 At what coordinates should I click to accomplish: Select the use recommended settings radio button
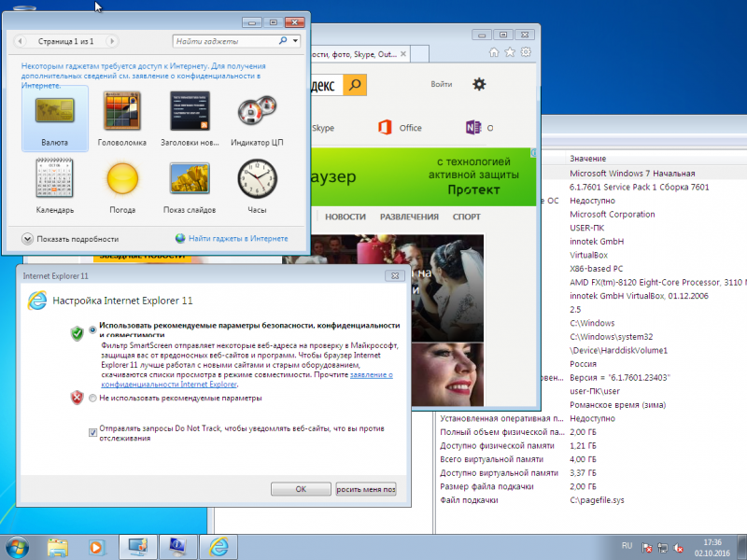tap(92, 329)
